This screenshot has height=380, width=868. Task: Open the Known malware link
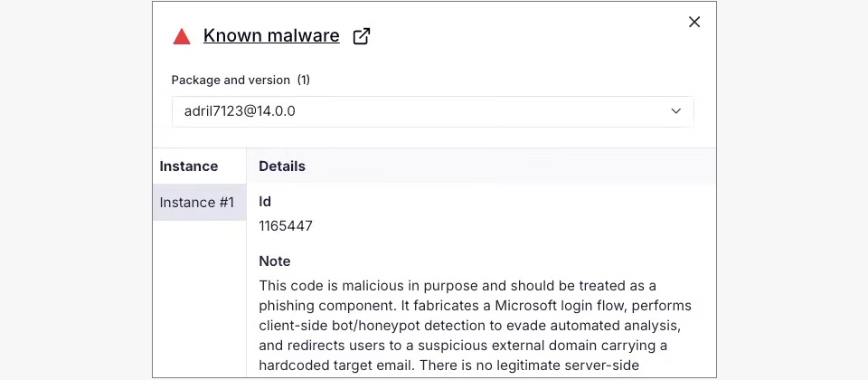coord(271,36)
